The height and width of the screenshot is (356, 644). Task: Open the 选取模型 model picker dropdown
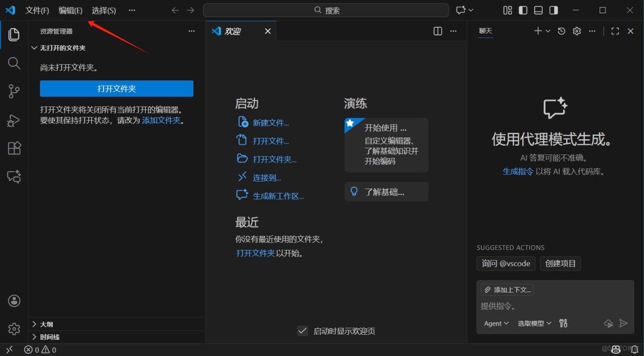pos(534,323)
